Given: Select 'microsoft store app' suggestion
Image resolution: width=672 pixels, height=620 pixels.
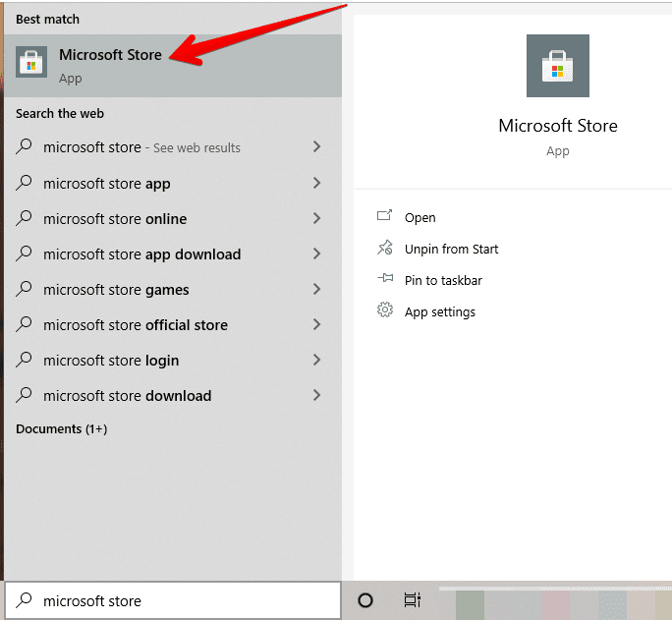Looking at the screenshot, I should tap(173, 184).
